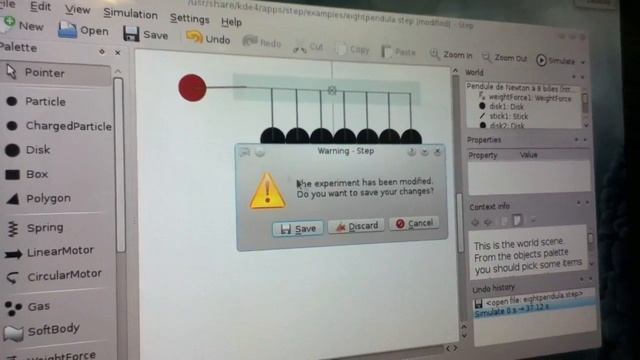Cancel the Warning dialog
This screenshot has height=360, width=640.
(x=414, y=223)
